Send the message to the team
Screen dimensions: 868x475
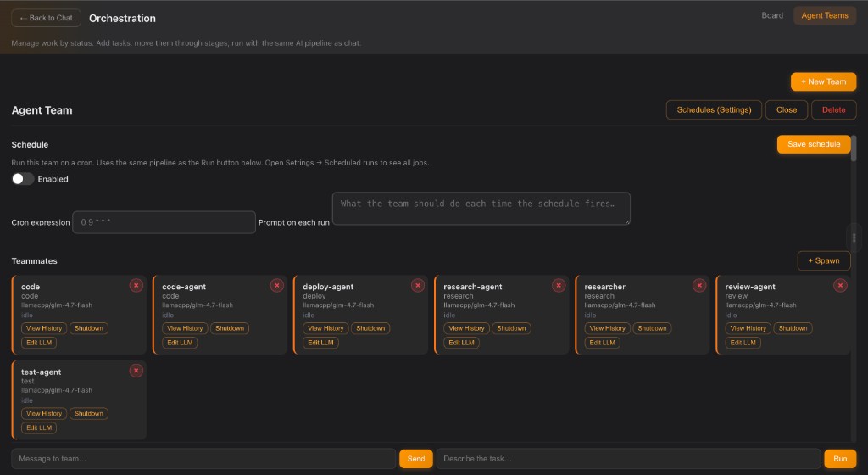pyautogui.click(x=416, y=458)
